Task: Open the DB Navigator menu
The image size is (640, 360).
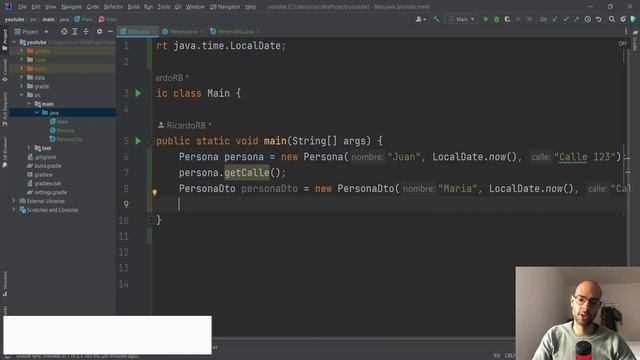Action: pos(225,7)
